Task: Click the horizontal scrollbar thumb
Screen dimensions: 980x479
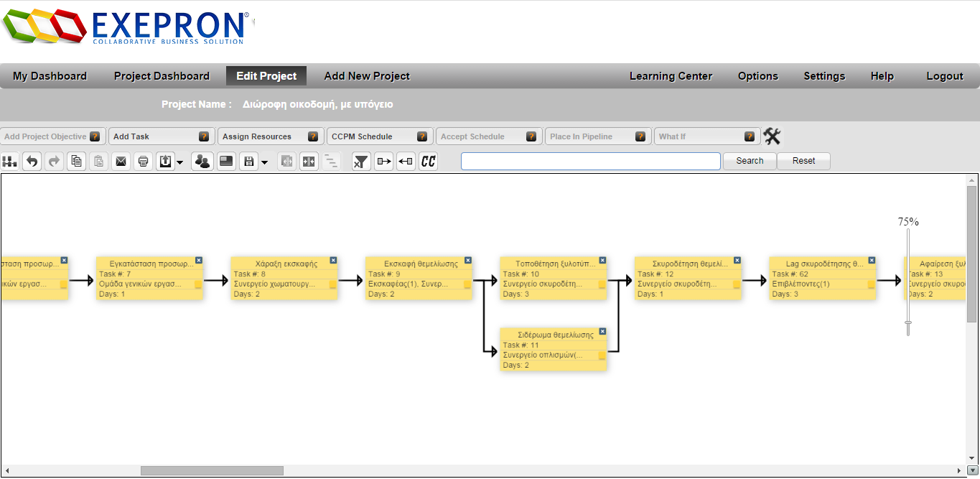Action: coord(212,470)
